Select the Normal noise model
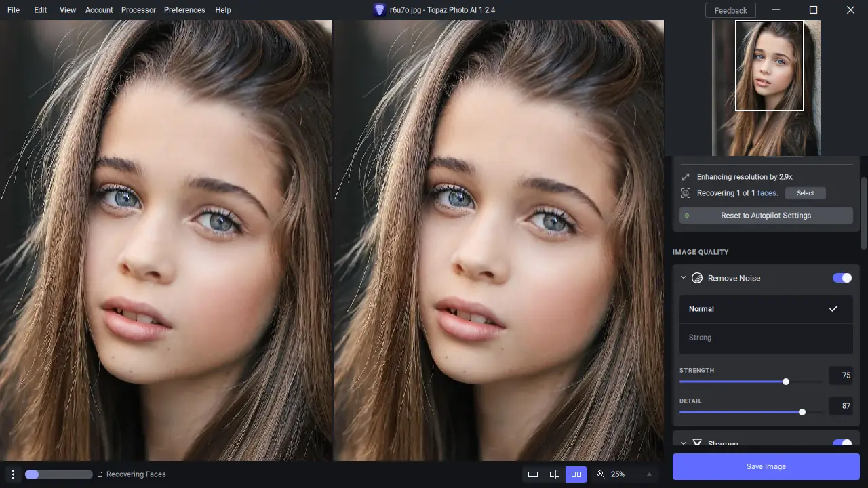The height and width of the screenshot is (488, 868). (766, 309)
